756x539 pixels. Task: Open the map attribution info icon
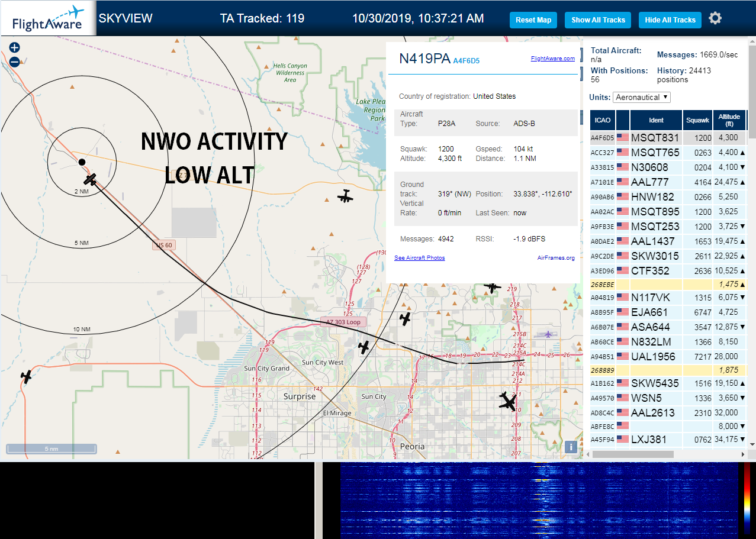571,447
